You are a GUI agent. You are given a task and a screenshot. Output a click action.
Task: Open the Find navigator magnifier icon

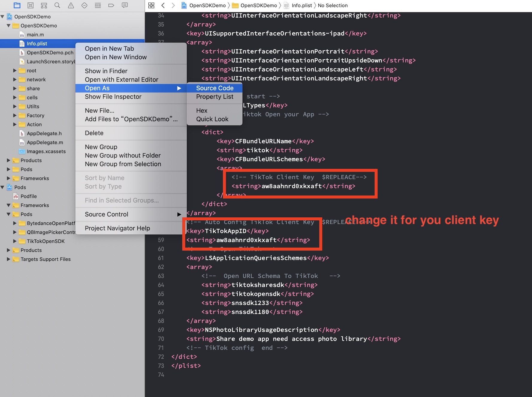click(57, 5)
